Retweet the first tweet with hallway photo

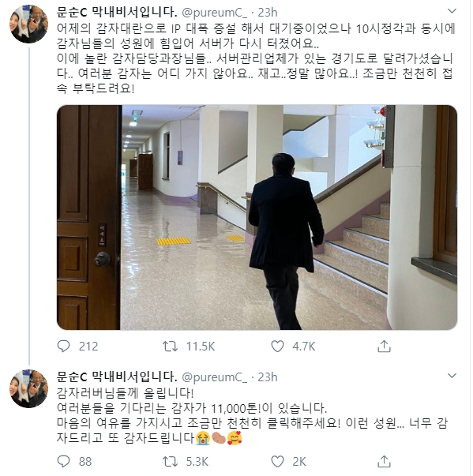tap(170, 346)
